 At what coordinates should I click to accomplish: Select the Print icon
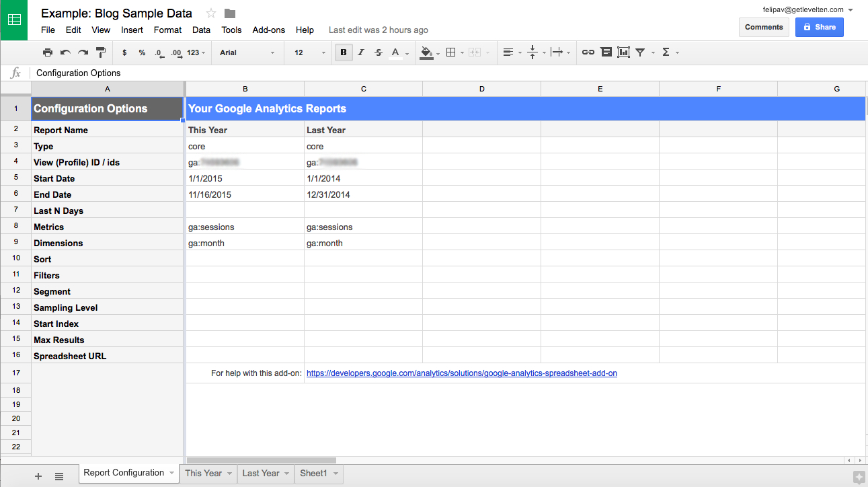tap(48, 52)
